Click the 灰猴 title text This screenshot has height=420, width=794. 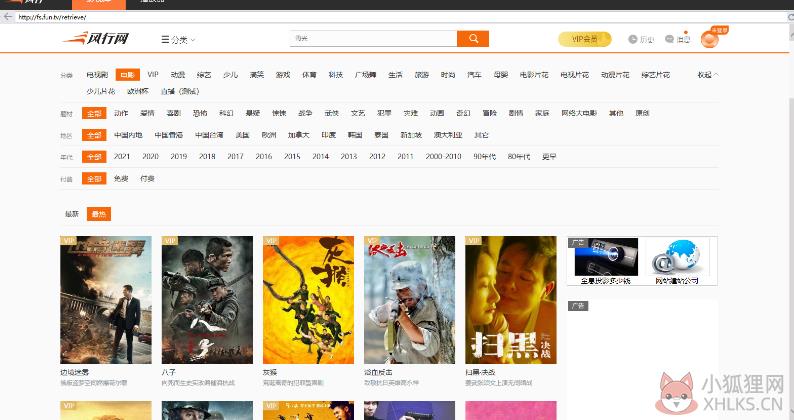(270, 372)
